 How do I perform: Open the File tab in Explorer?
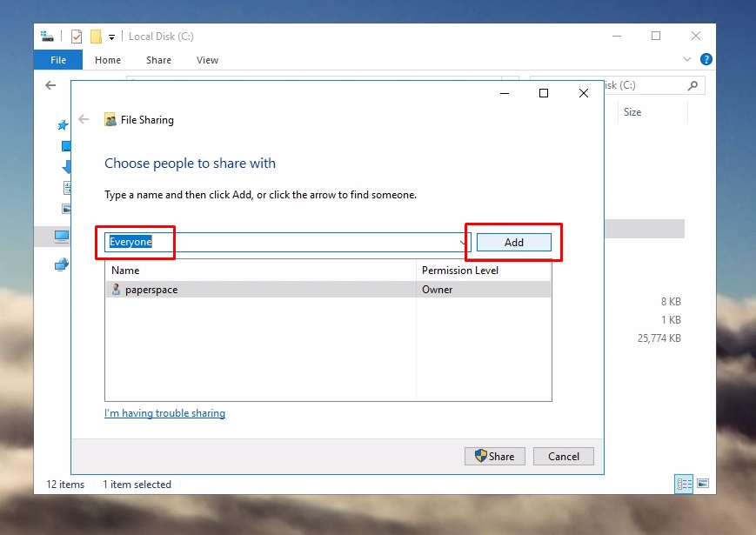point(58,60)
